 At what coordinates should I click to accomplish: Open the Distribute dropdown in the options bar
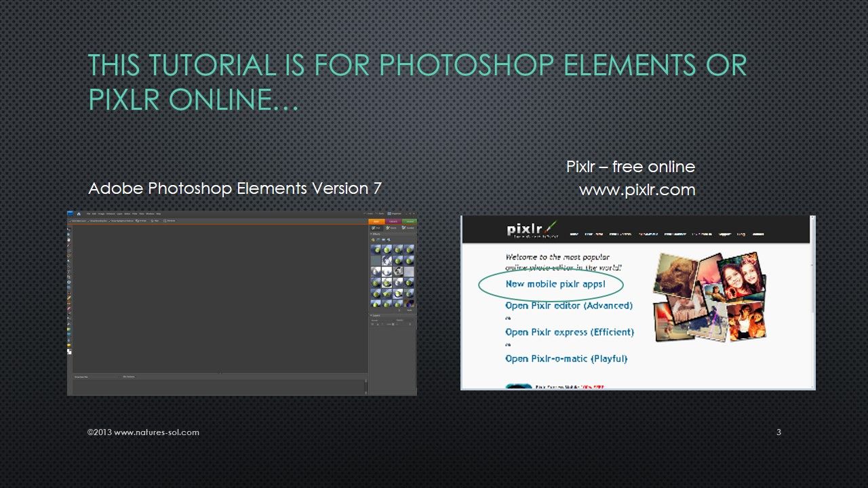pyautogui.click(x=170, y=220)
